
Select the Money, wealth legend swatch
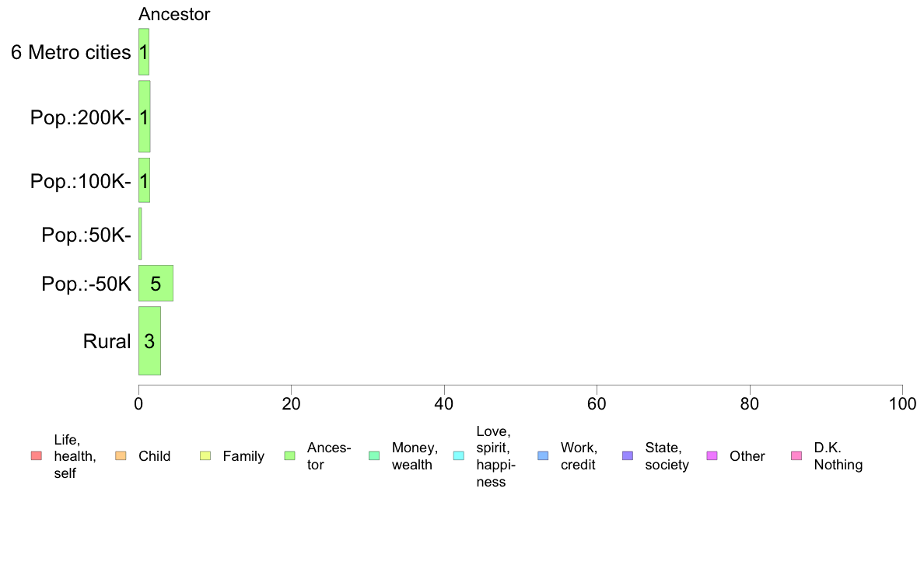click(x=374, y=456)
